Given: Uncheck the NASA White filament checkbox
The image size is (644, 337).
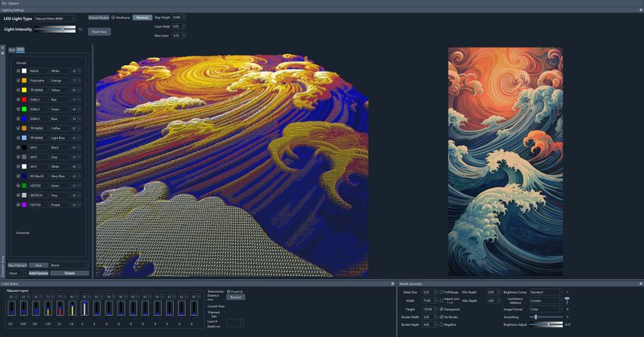Looking at the screenshot, I should click(18, 71).
